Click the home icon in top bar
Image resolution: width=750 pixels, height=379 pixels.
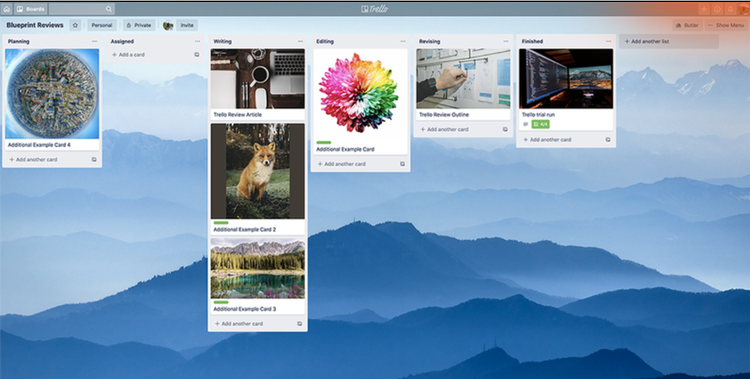(6, 9)
